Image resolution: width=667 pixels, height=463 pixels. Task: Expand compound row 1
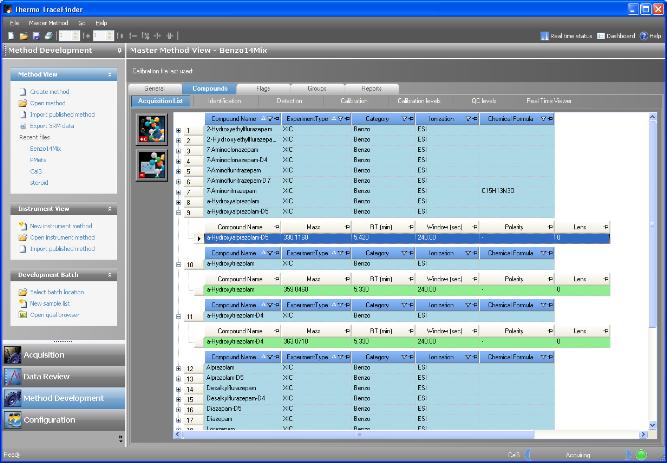click(179, 131)
